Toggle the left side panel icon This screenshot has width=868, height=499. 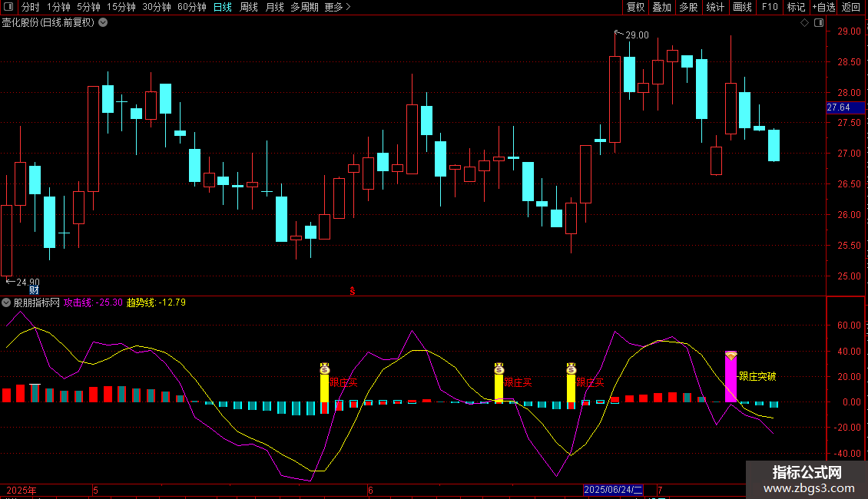pos(8,7)
